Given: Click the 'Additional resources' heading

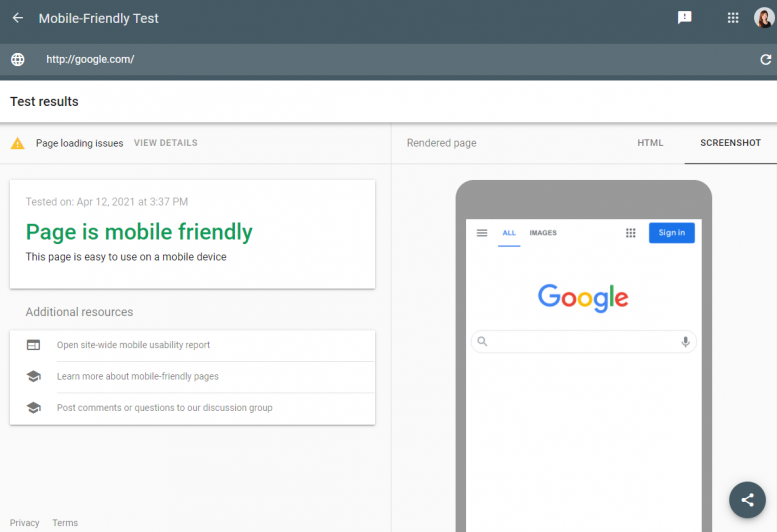Looking at the screenshot, I should 79,312.
